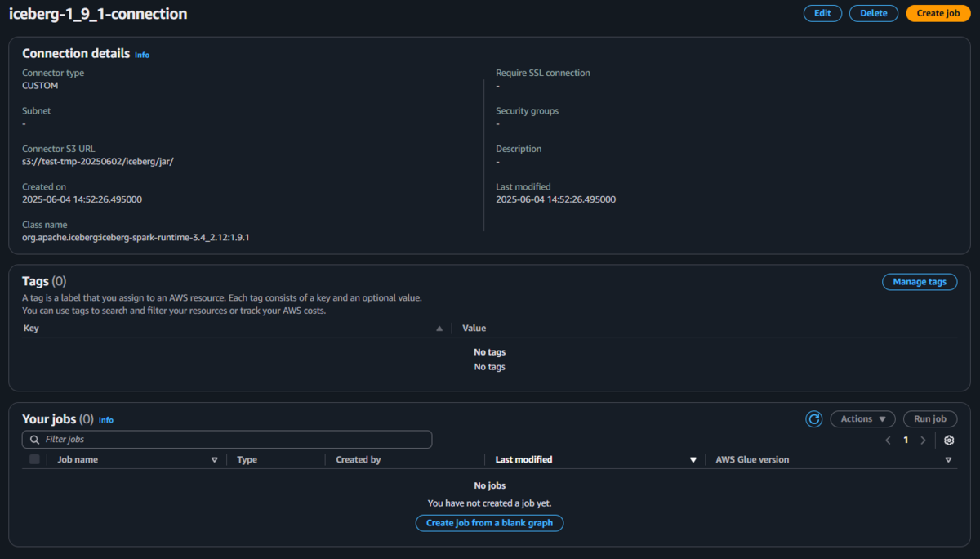Click the orange Create job button
This screenshot has width=980, height=559.
[938, 13]
